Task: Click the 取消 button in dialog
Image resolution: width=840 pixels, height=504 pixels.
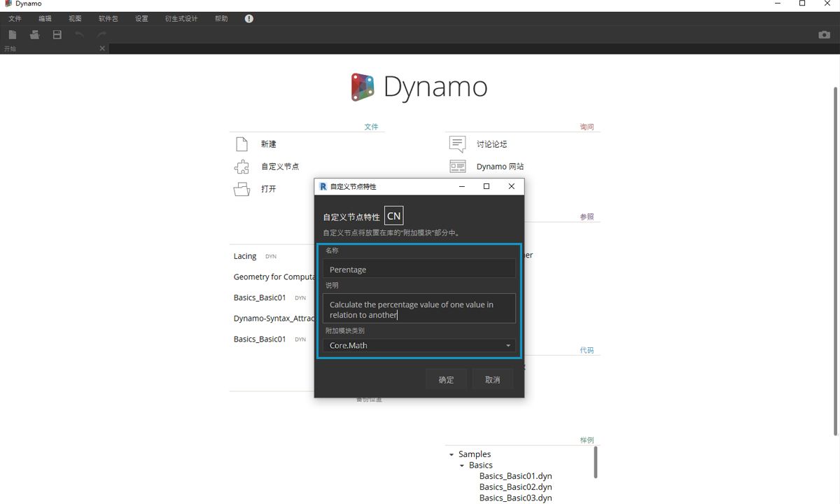Action: [493, 379]
